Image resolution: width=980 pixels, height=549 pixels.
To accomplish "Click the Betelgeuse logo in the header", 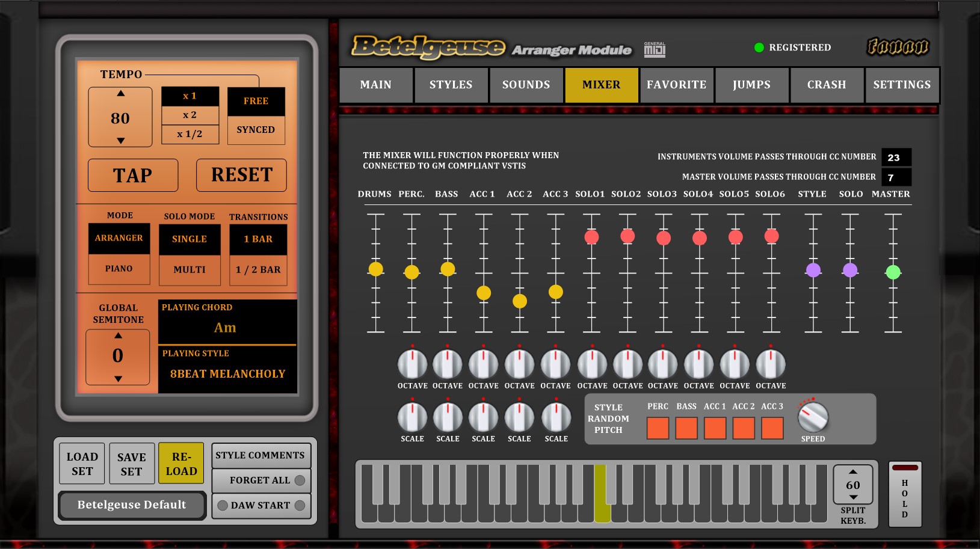I will [x=428, y=47].
